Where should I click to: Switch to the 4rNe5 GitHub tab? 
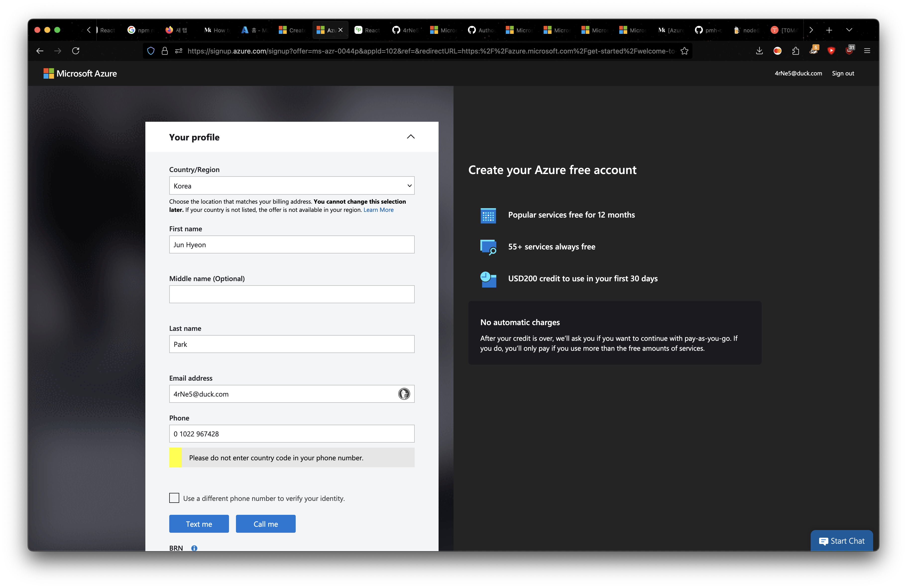(x=405, y=30)
